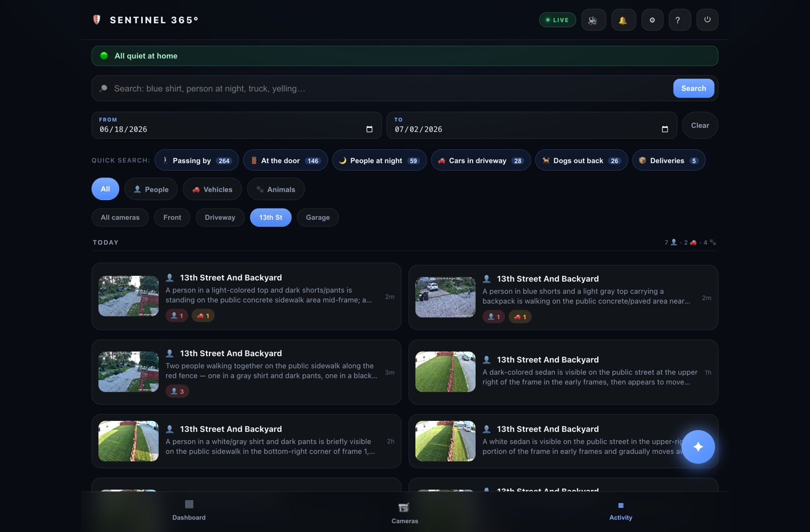Open thumbnail of two people walking event

pyautogui.click(x=128, y=372)
